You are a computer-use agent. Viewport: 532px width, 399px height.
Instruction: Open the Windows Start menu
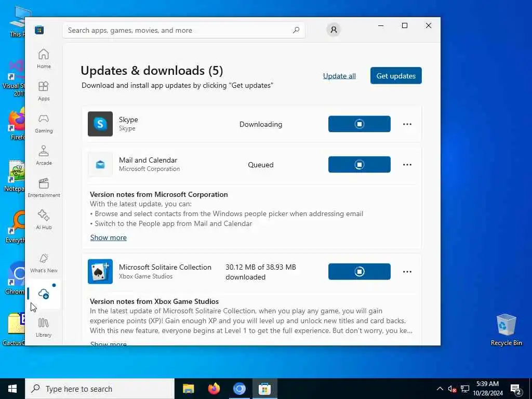12,389
